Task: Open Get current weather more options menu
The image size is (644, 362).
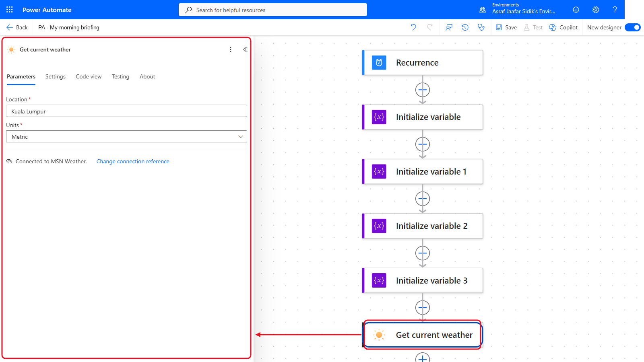Action: pos(231,49)
